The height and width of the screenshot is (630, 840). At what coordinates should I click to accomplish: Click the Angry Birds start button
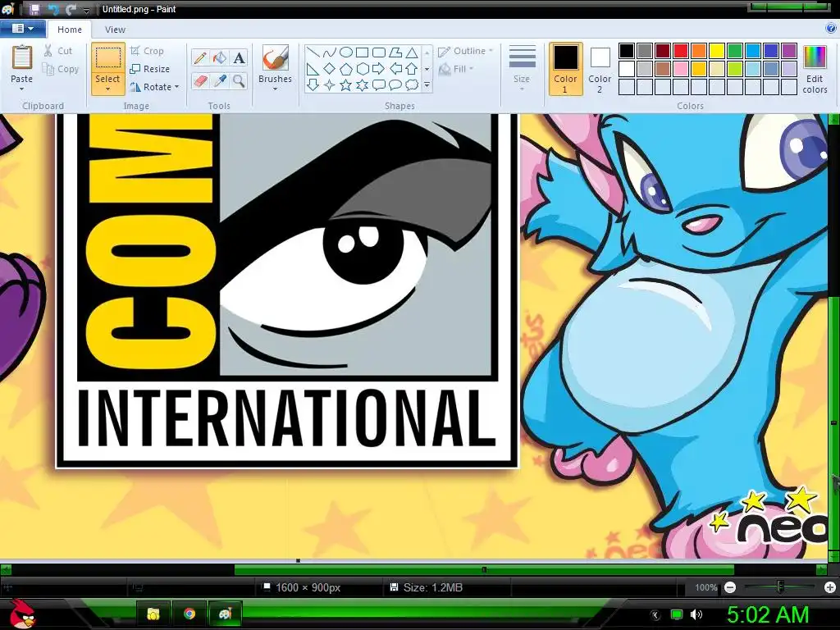22,614
